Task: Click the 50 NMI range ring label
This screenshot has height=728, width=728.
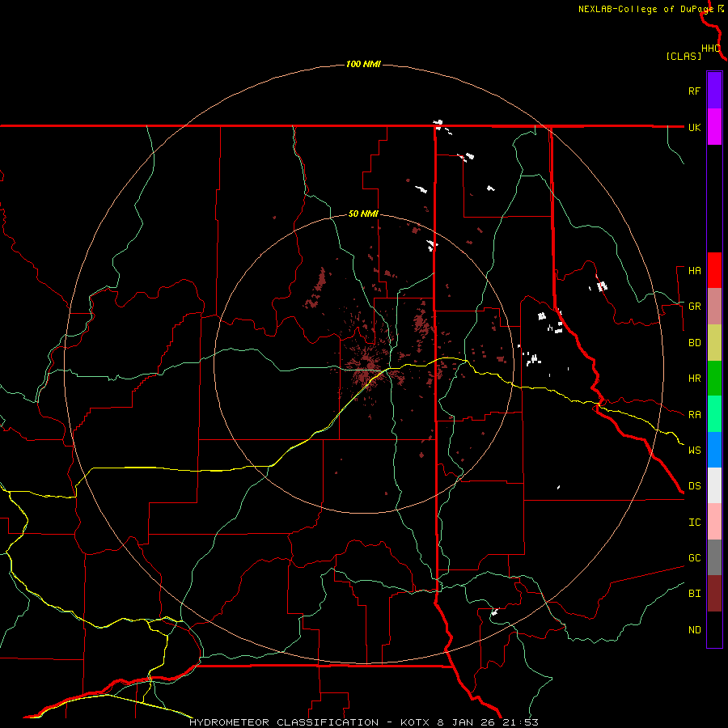Action: [363, 214]
